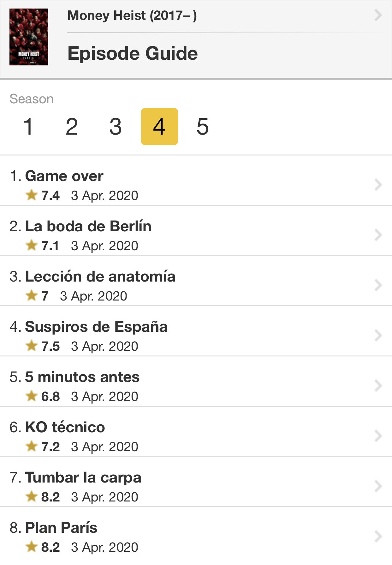The image size is (392, 565).
Task: Tap the star rating of Suspiros de España
Action: click(x=43, y=346)
